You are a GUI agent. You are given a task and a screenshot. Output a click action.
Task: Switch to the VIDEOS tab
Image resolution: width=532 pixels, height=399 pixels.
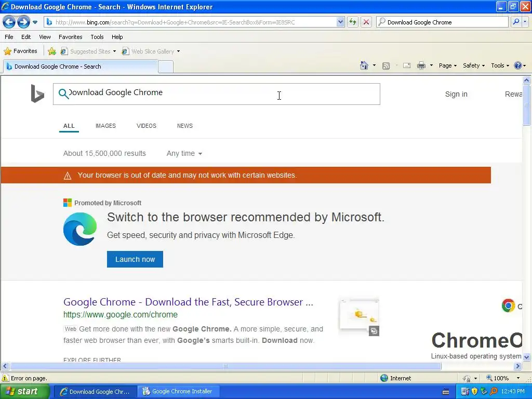pyautogui.click(x=146, y=126)
